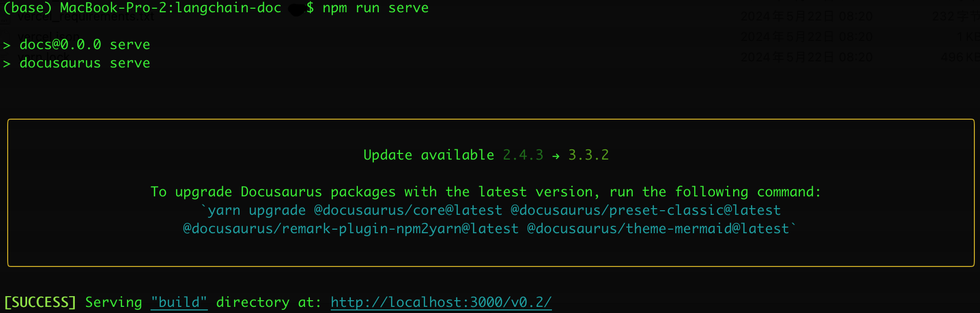Click the "Update available" text
The height and width of the screenshot is (313, 980).
tap(429, 155)
